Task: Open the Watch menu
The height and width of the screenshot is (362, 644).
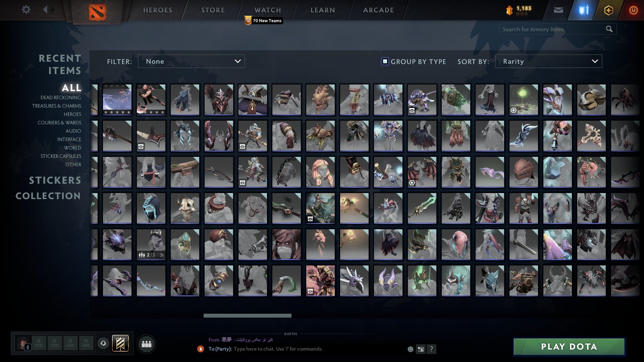Action: [x=267, y=10]
